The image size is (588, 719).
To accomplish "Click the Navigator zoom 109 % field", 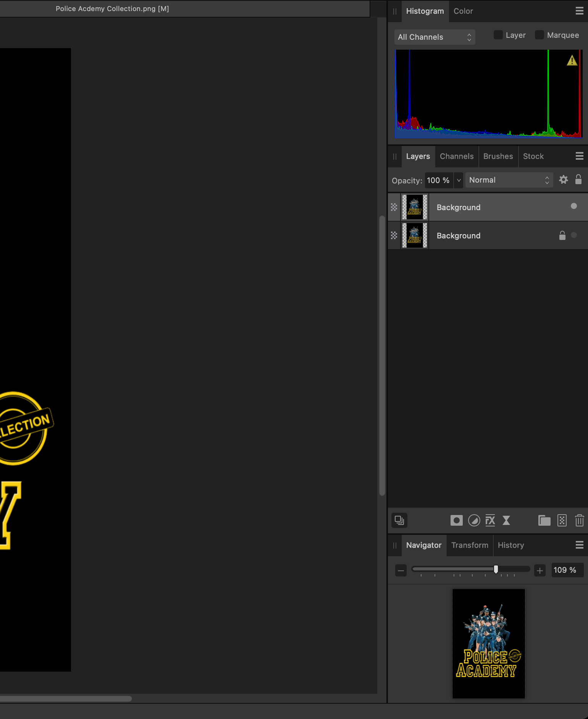I will pos(567,570).
